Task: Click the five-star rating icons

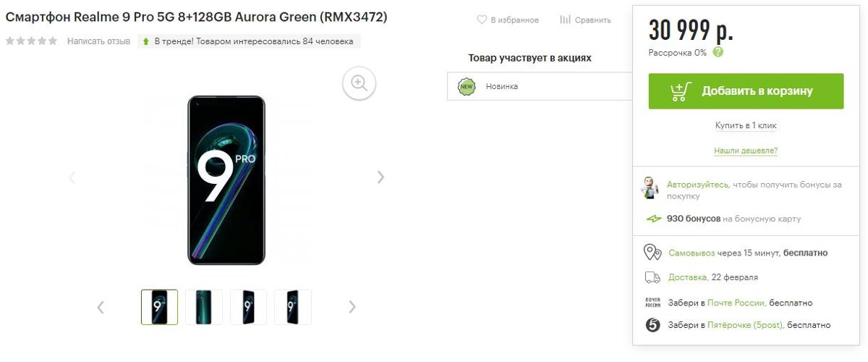Action: pos(32,41)
